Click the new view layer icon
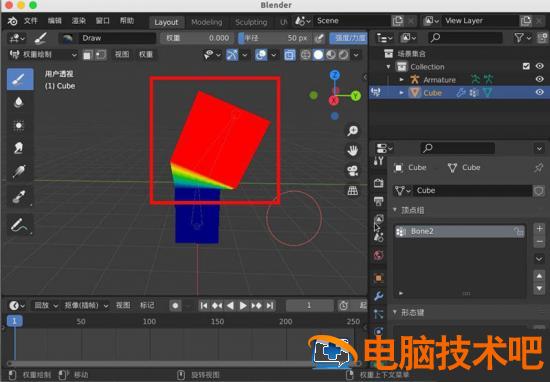550x382 pixels. [x=525, y=21]
